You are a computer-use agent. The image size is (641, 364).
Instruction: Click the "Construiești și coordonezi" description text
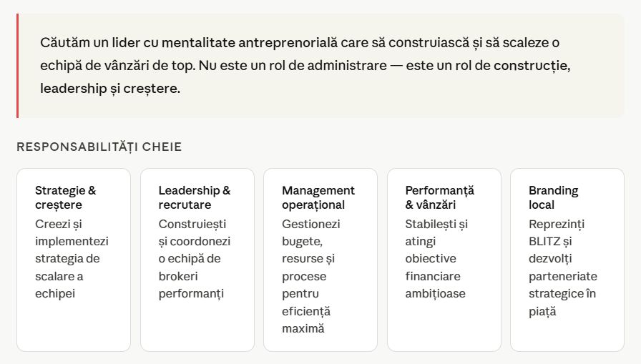(194, 242)
